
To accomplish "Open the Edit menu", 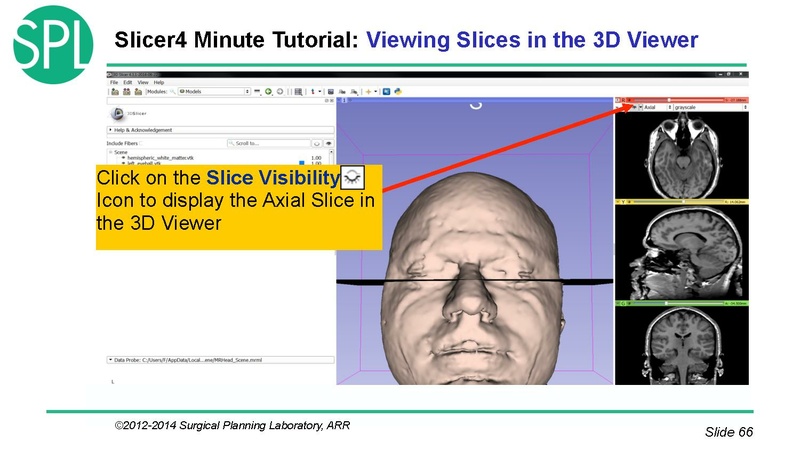I will 128,82.
